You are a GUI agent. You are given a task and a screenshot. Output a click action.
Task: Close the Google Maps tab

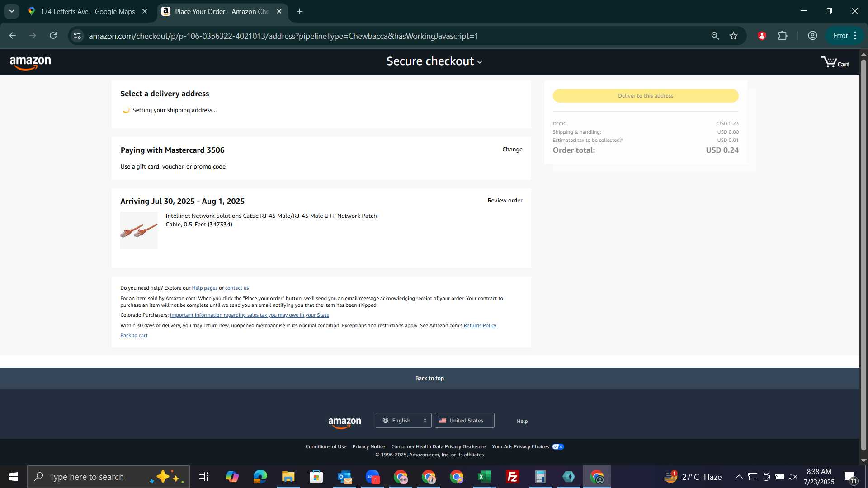pos(145,12)
